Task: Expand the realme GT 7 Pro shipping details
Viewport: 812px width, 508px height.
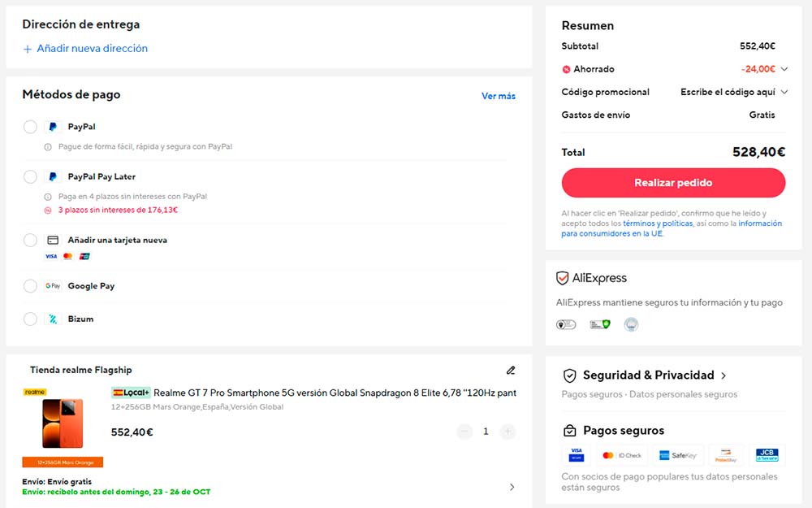Action: 512,486
